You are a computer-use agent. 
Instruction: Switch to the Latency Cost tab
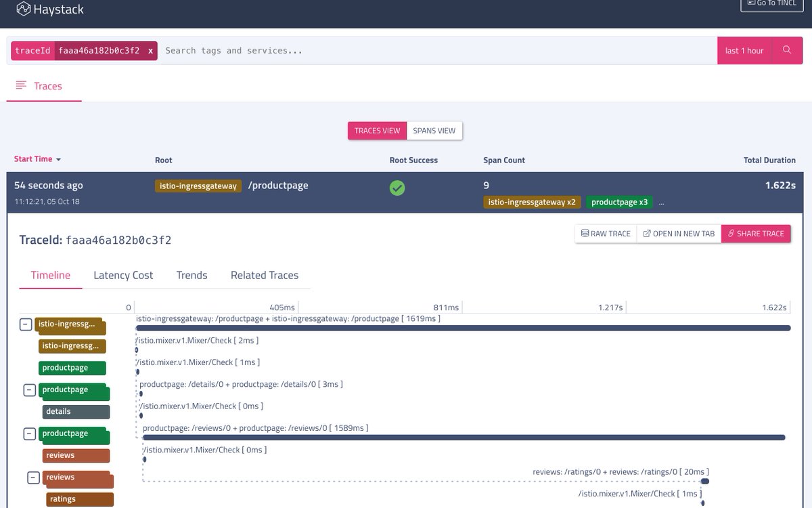[x=123, y=275]
